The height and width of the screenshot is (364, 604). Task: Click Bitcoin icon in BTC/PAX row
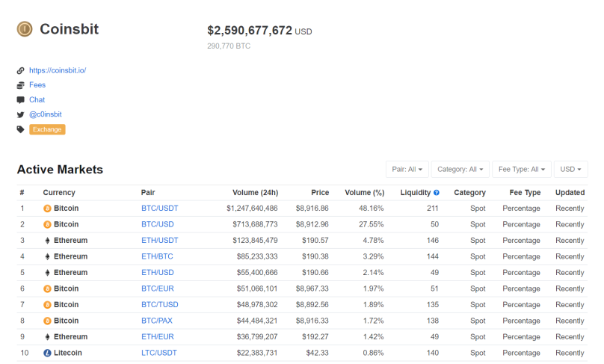pos(47,321)
